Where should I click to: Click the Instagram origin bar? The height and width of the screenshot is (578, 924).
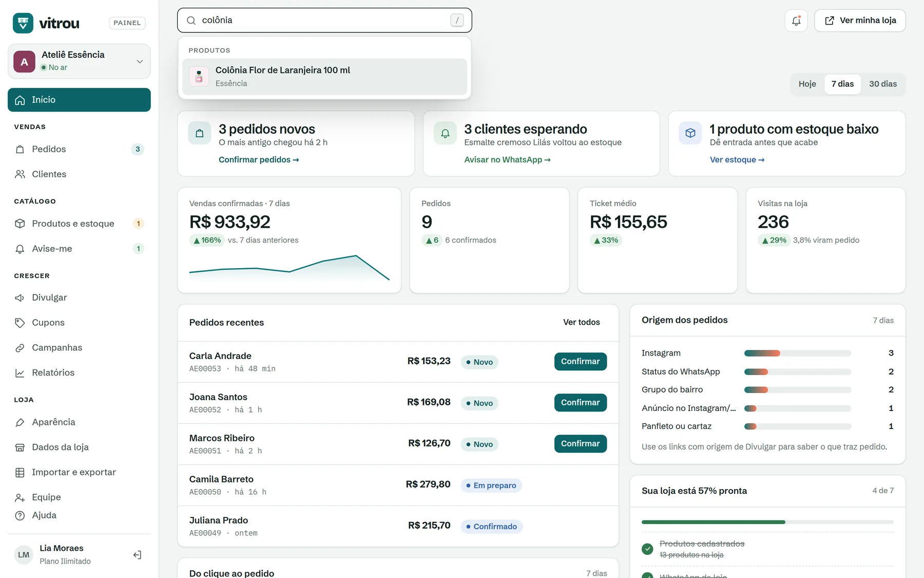(x=798, y=353)
